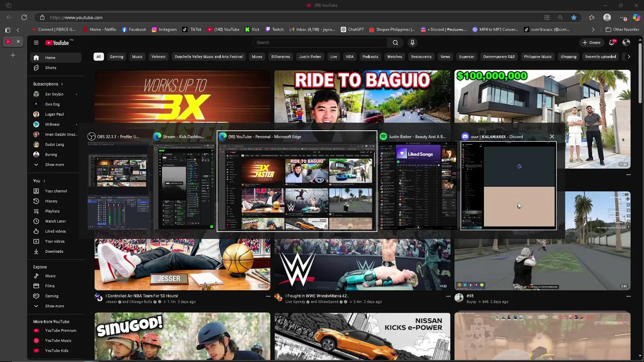Open the Instagram bookmark
The image size is (644, 362).
[x=164, y=30]
